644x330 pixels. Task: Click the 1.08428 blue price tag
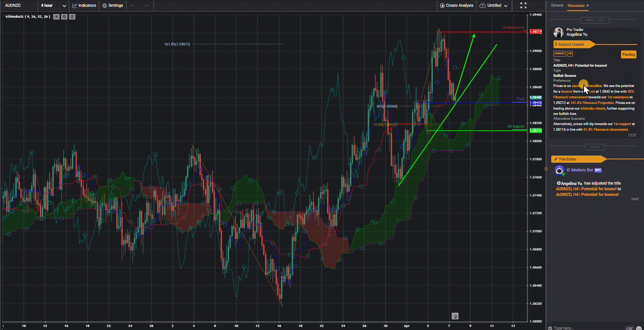click(535, 102)
